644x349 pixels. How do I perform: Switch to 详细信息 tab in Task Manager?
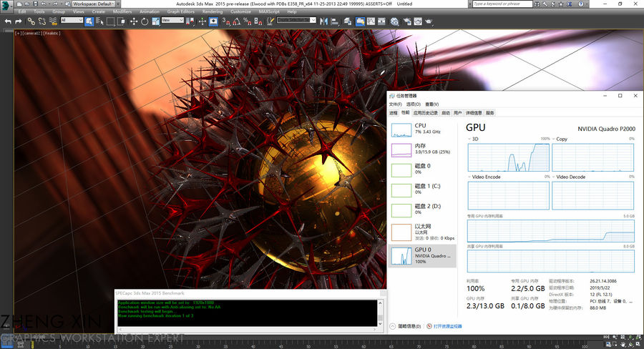tap(474, 113)
